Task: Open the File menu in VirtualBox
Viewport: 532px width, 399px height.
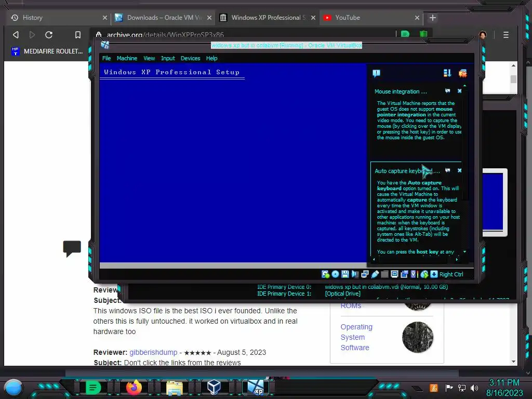Action: pos(107,58)
